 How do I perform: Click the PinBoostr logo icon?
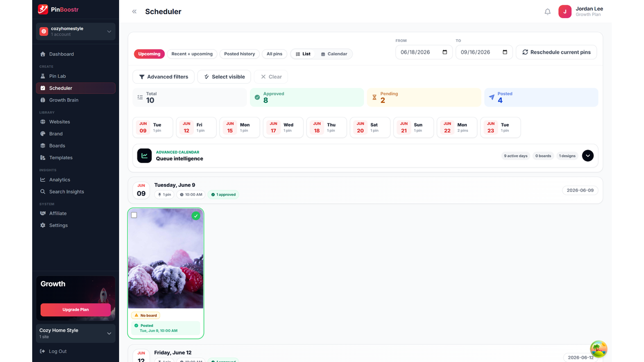pos(43,10)
